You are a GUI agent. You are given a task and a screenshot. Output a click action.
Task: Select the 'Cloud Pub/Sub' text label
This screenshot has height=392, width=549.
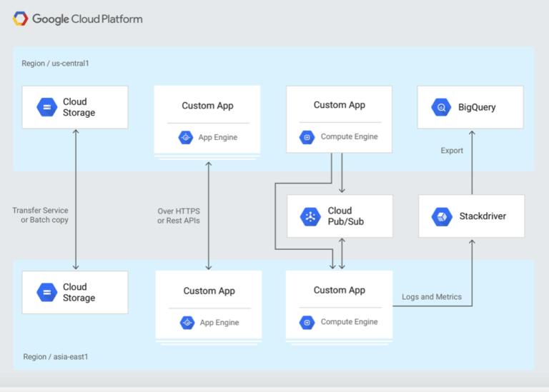point(345,216)
